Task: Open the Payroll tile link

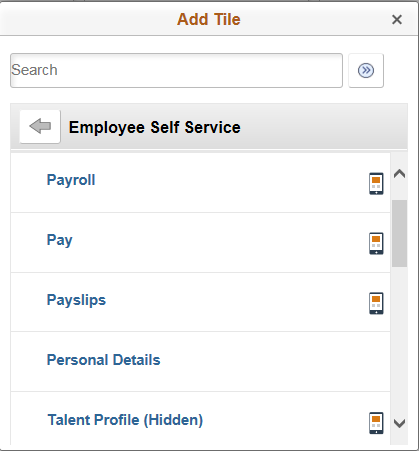Action: pyautogui.click(x=71, y=180)
